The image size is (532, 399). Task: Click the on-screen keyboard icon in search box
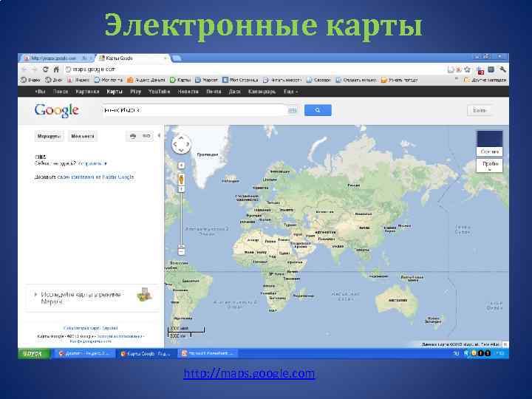point(292,110)
